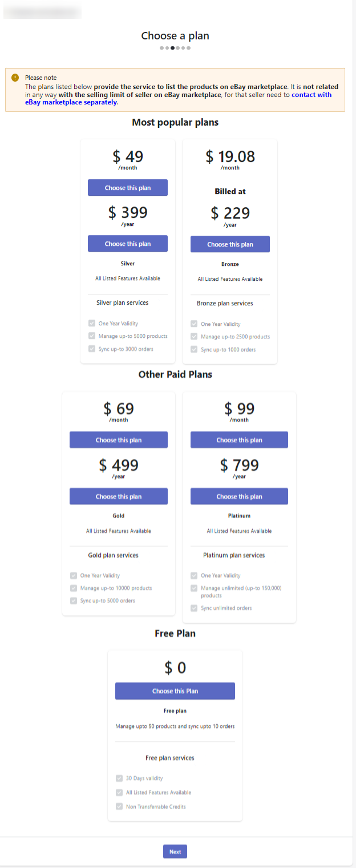
Task: Toggle Non Transferrable Credits checkbox
Action: click(119, 806)
